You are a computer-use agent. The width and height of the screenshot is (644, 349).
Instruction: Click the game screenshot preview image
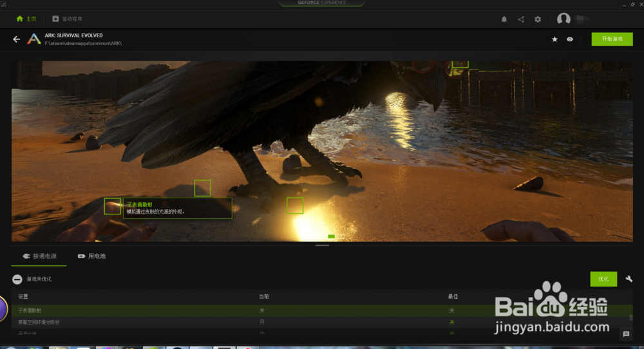coord(322,151)
